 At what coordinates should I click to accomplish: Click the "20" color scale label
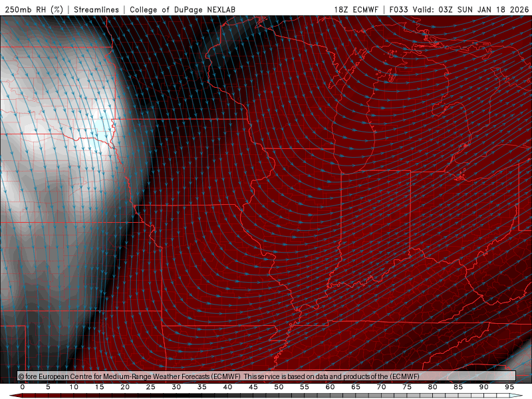tap(125, 387)
